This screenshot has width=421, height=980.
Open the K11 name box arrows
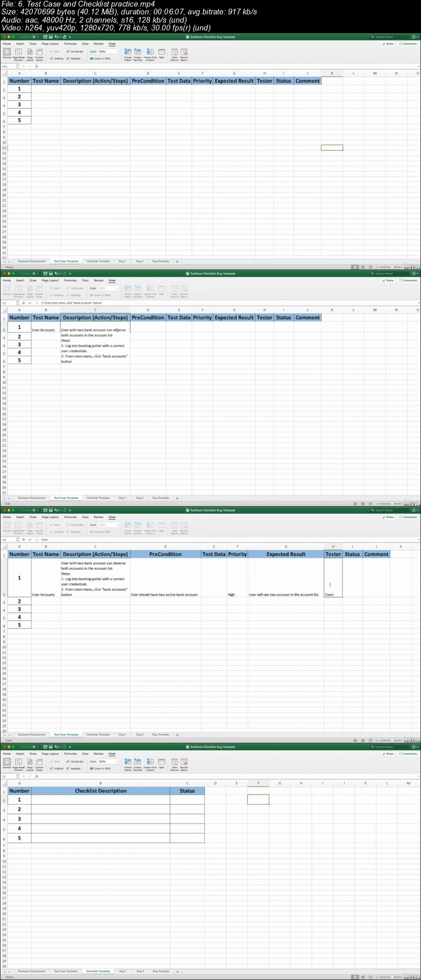pos(17,66)
